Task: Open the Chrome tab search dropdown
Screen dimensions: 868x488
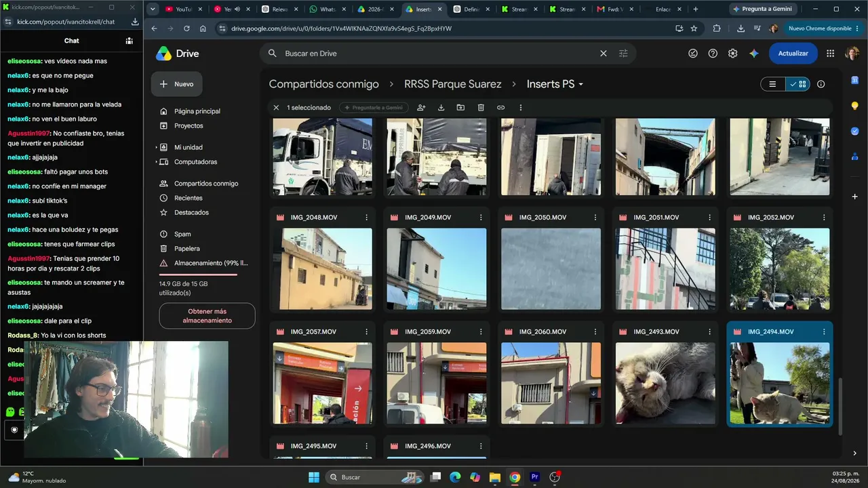Action: [x=153, y=9]
